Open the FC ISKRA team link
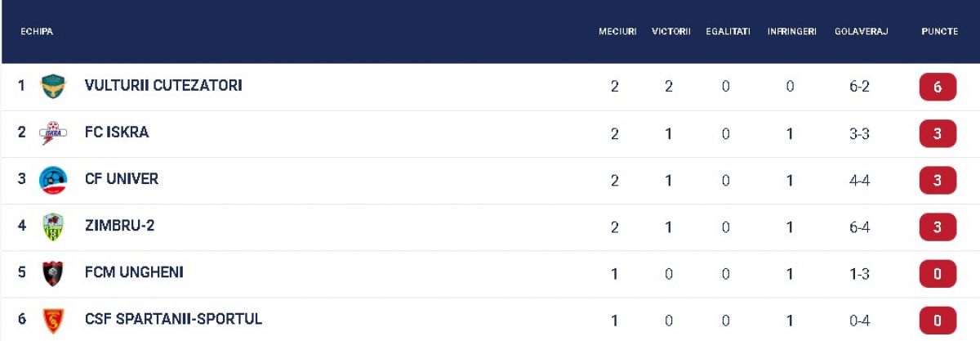Image resolution: width=980 pixels, height=341 pixels. pyautogui.click(x=117, y=132)
